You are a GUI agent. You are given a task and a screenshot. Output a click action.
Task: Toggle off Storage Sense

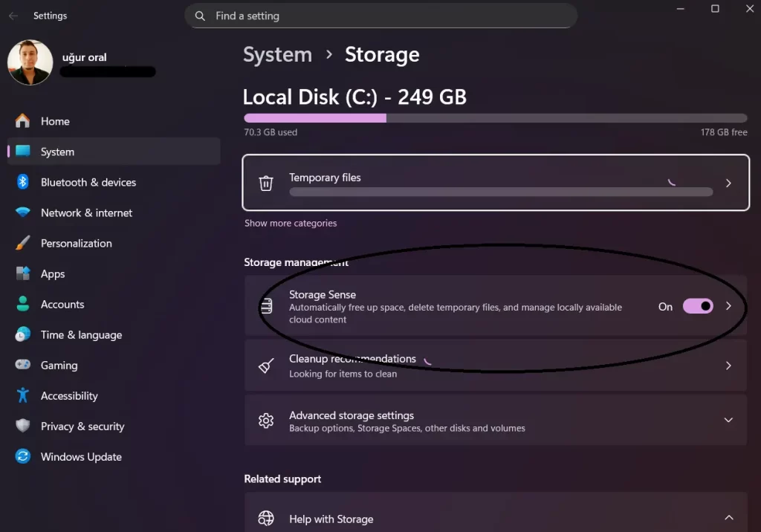(x=697, y=306)
